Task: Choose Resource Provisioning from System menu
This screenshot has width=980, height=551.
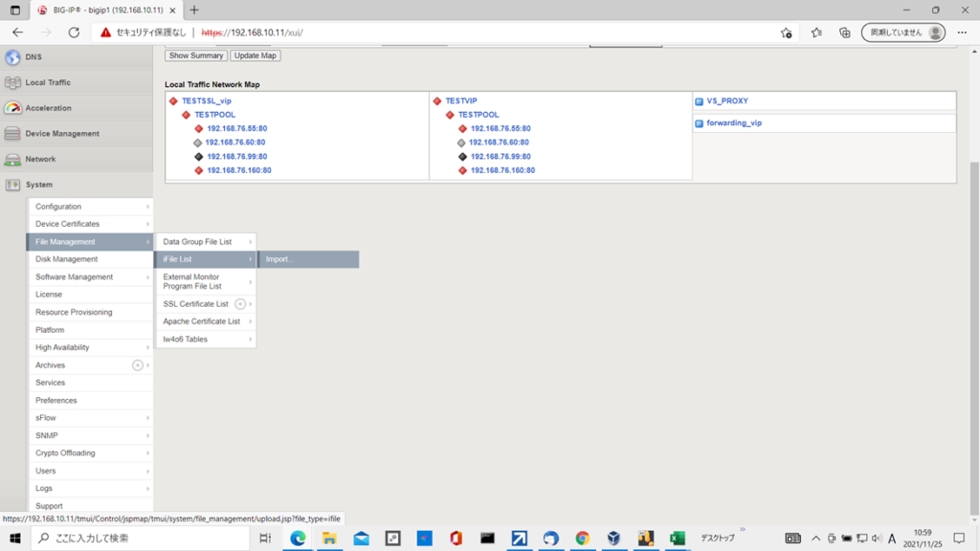Action: pyautogui.click(x=74, y=312)
